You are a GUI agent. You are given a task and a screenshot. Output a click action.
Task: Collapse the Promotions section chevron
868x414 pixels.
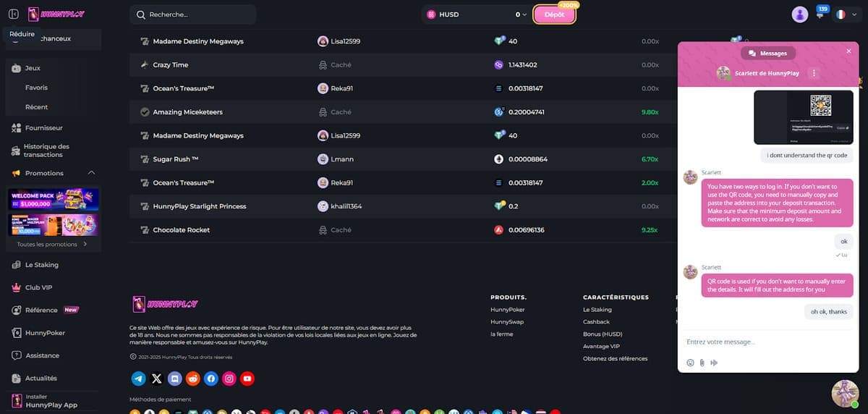(x=91, y=173)
